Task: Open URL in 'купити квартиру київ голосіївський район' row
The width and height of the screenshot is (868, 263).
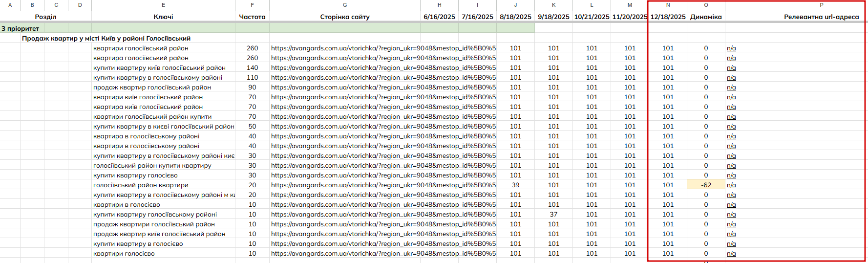Action: [x=383, y=67]
